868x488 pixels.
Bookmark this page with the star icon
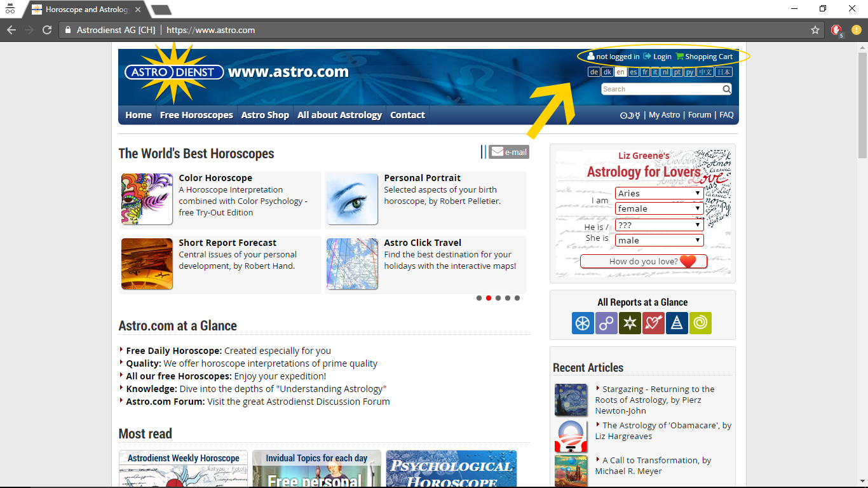pyautogui.click(x=815, y=30)
